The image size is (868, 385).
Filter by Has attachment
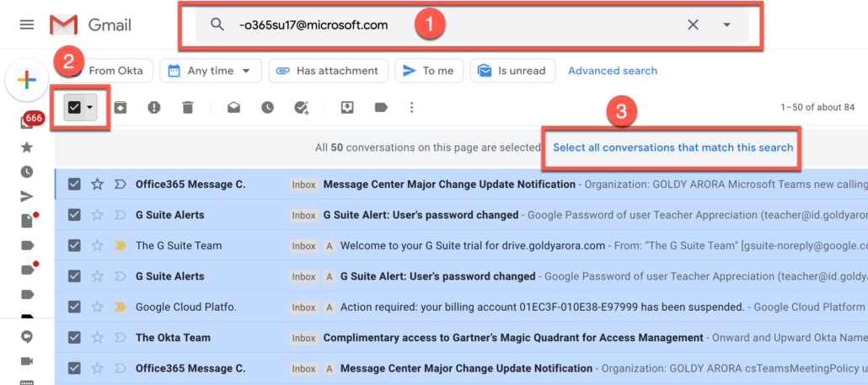[x=327, y=71]
